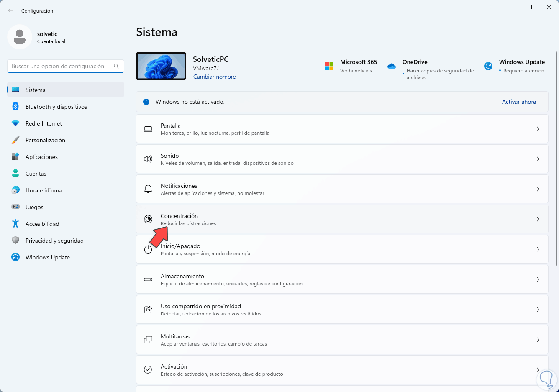Open Almacenamiento using the right chevron

click(x=538, y=279)
